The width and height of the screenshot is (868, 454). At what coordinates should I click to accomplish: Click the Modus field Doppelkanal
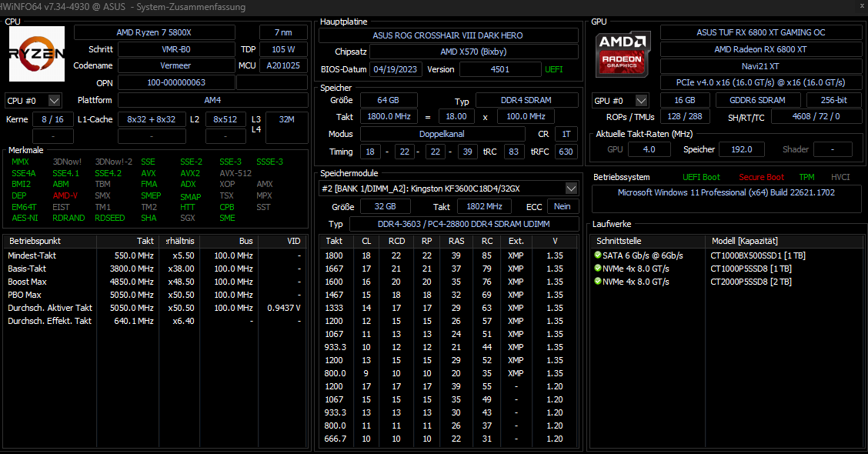pyautogui.click(x=442, y=134)
